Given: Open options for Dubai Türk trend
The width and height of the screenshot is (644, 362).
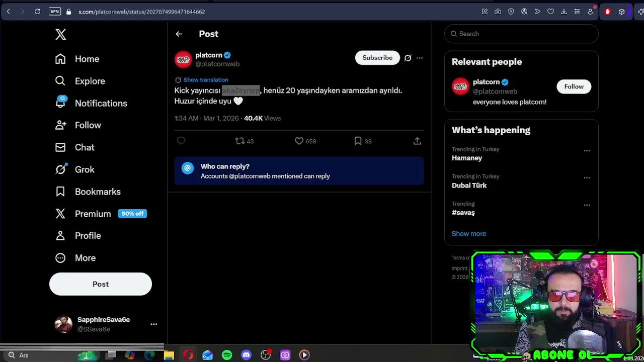Looking at the screenshot, I should (587, 177).
